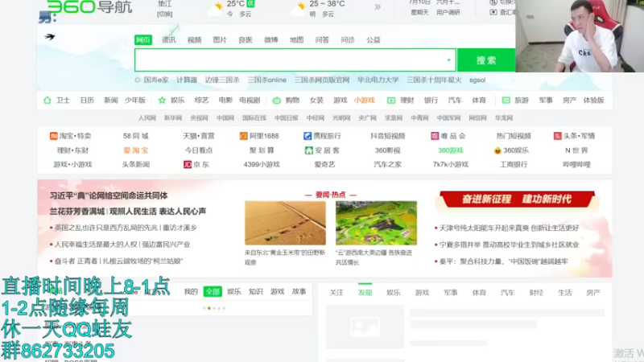Select the 地图 search tab
The image size is (644, 362).
coord(296,39)
